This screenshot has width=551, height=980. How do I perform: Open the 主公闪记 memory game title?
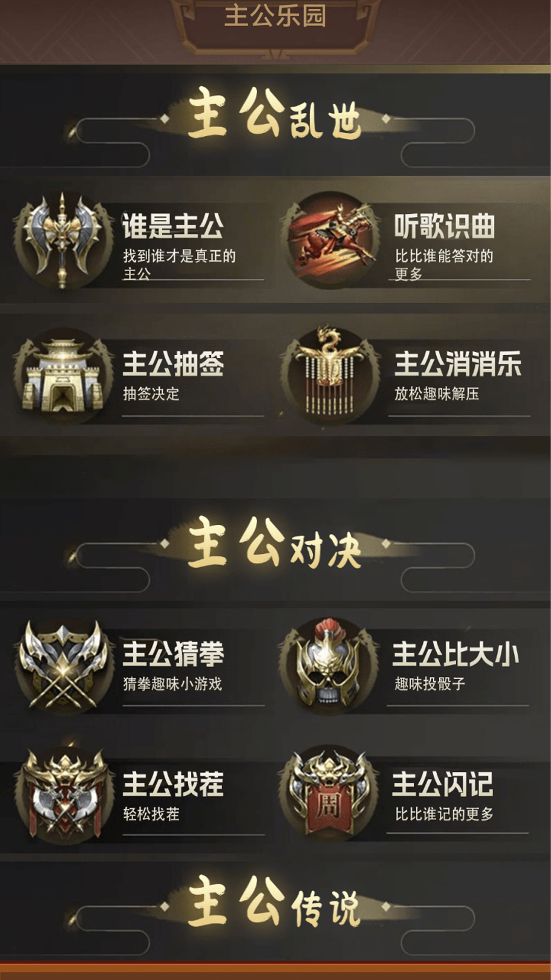tap(442, 784)
